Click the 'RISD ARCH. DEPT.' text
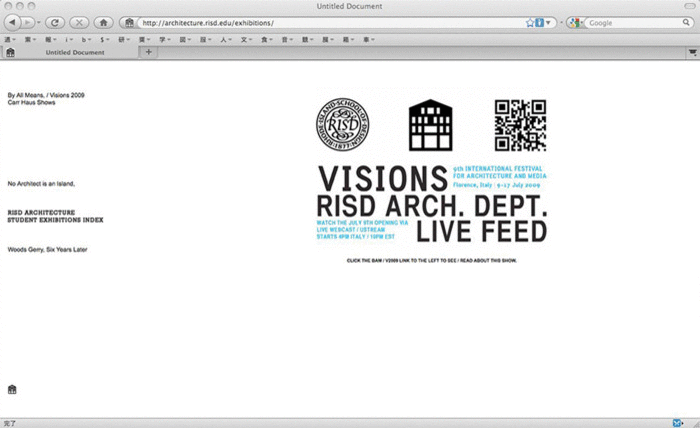This screenshot has height=428, width=700. click(432, 206)
